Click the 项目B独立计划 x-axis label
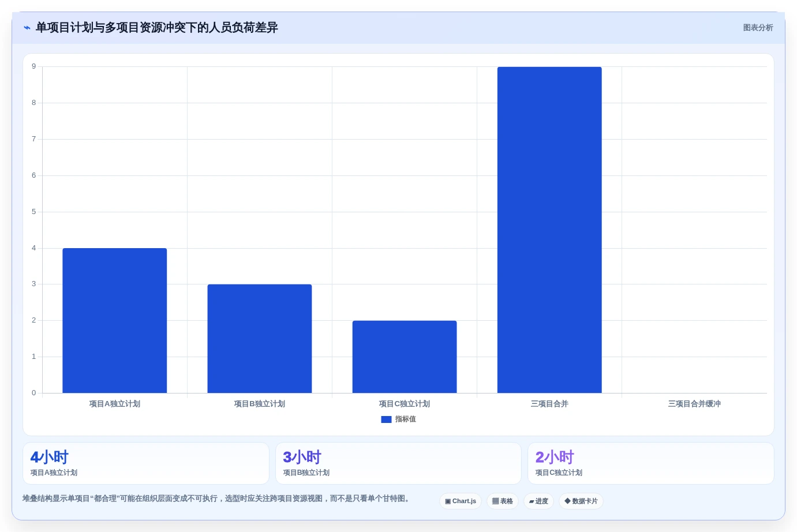The width and height of the screenshot is (797, 532). (260, 404)
